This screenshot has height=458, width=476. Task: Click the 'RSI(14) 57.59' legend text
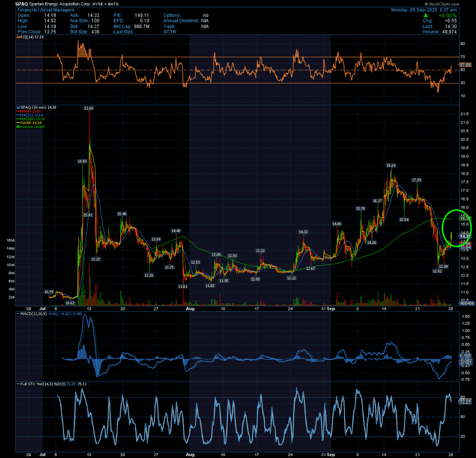(31, 37)
